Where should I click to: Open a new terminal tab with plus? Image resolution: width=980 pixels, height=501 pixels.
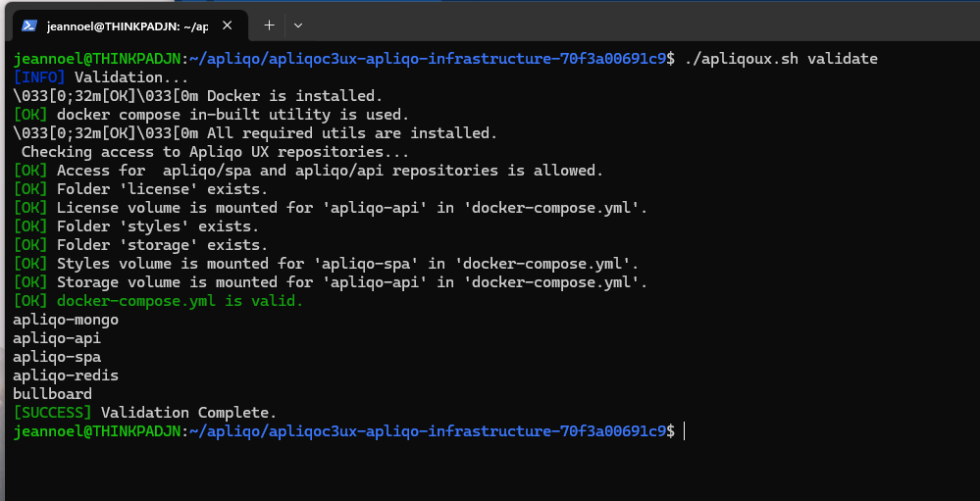click(269, 25)
